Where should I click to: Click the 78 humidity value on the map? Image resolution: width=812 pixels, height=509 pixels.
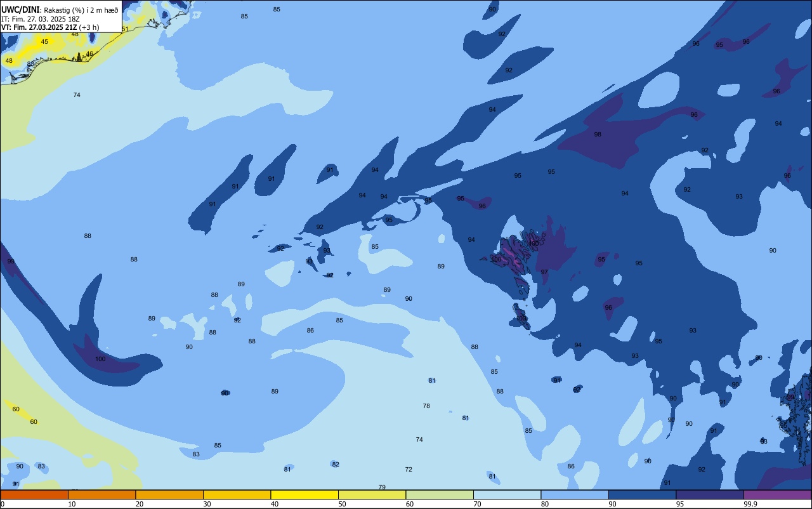click(x=426, y=406)
